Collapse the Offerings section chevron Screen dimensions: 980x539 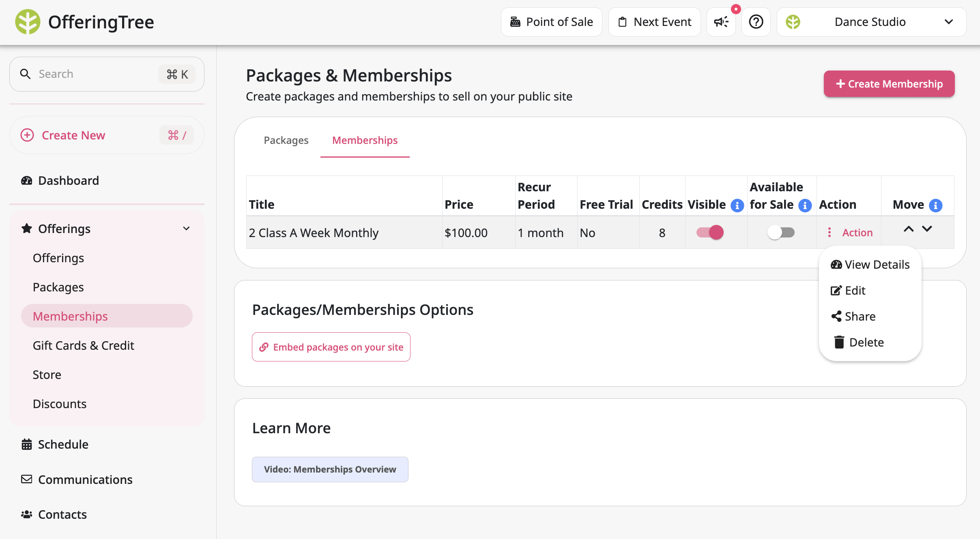point(186,229)
